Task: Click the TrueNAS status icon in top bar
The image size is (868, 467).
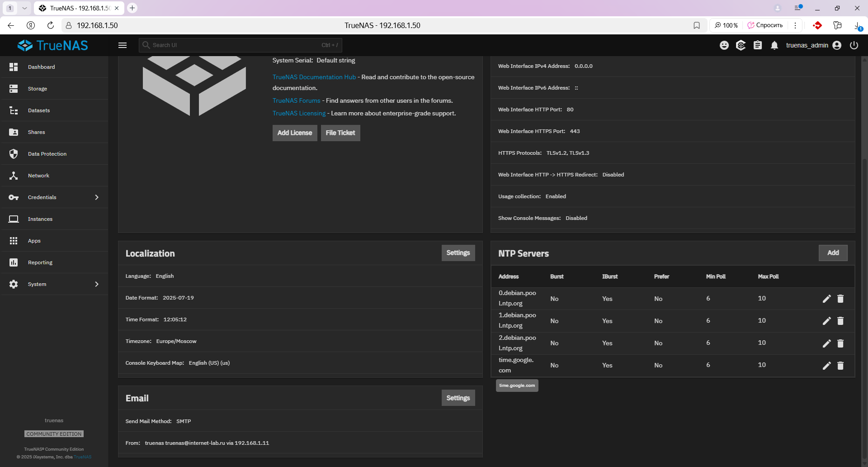Action: pyautogui.click(x=741, y=45)
